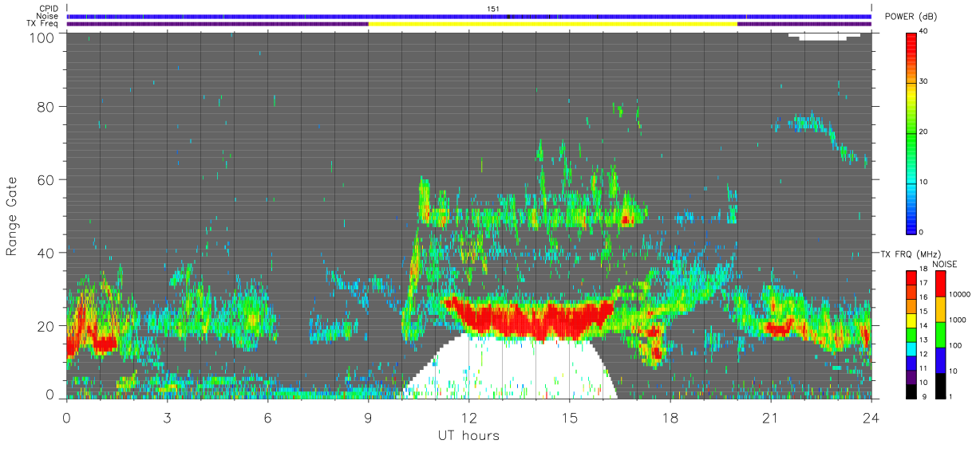Click the CPID value '151'
This screenshot has height=452, width=980.
[x=493, y=9]
